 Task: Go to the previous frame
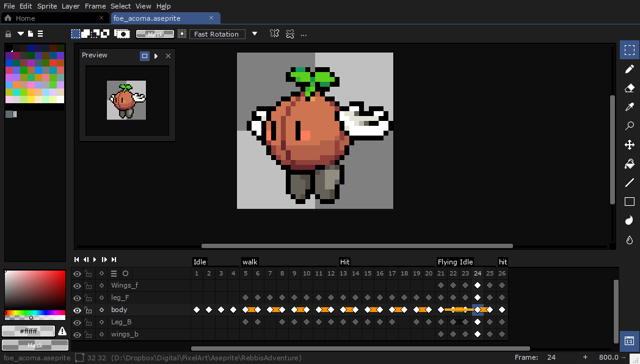(85, 260)
